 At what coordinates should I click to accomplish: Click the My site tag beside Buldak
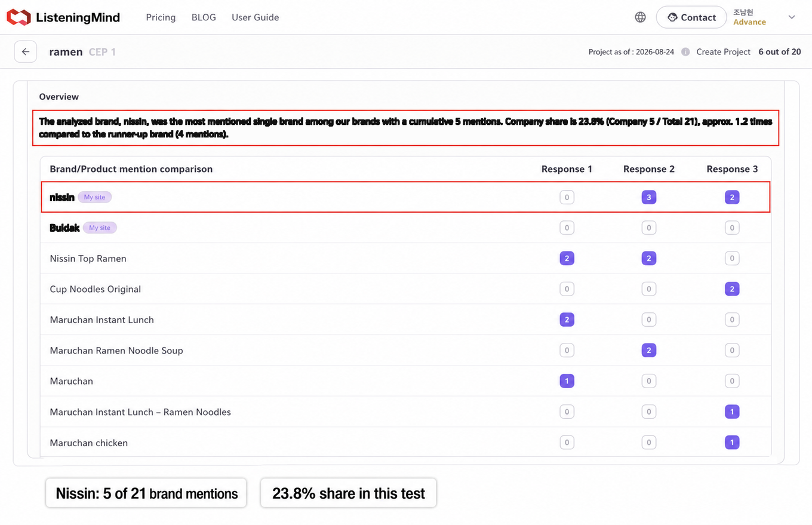(100, 228)
